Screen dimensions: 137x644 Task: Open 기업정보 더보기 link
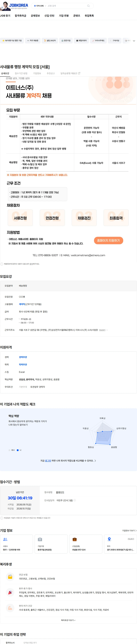click(129, 530)
